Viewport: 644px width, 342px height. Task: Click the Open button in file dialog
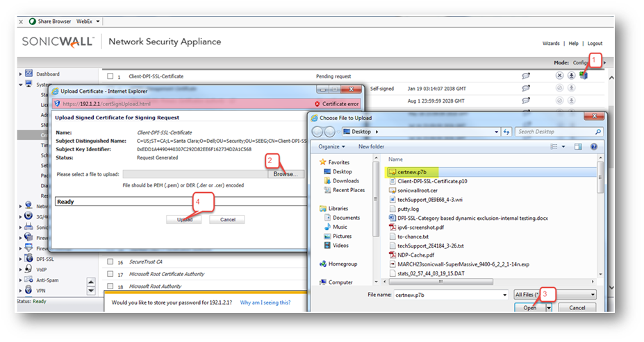530,307
